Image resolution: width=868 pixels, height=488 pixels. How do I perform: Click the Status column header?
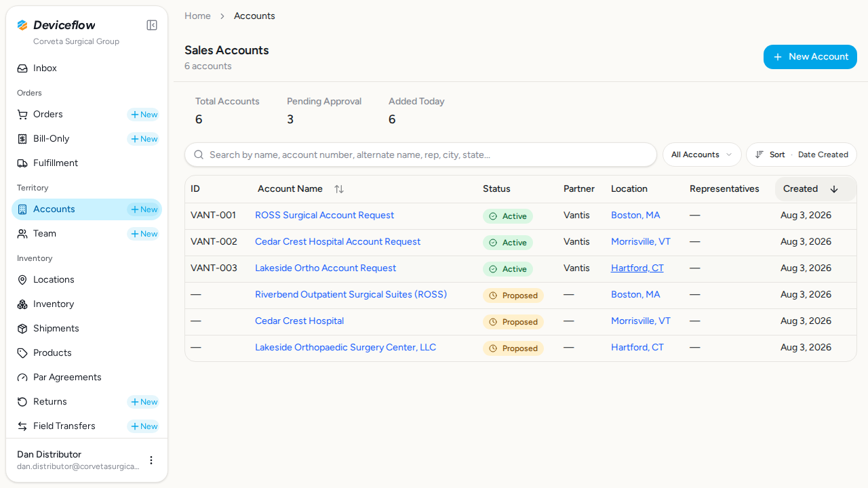point(496,189)
